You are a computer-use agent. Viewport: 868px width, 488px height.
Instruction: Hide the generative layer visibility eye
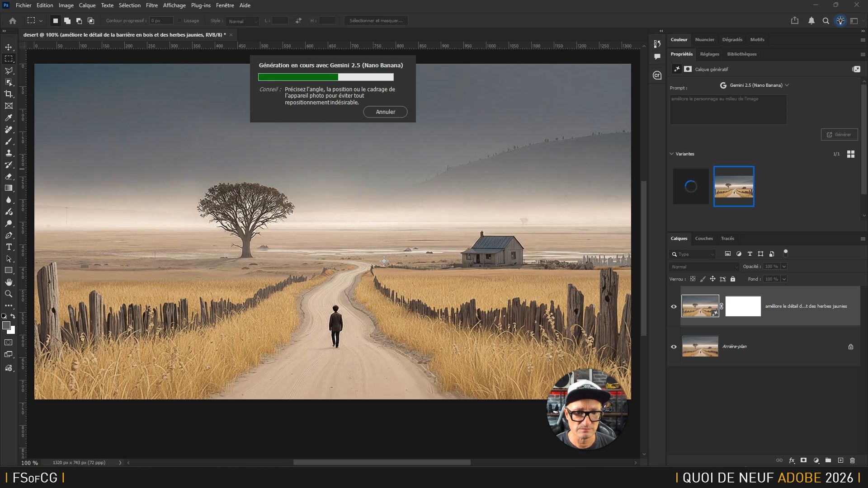(x=674, y=306)
